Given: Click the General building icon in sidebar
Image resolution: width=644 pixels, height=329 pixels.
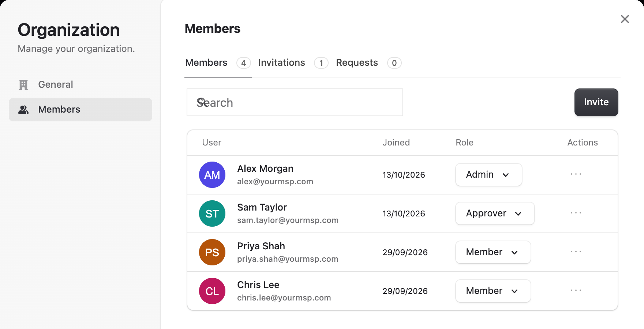Looking at the screenshot, I should pos(23,84).
